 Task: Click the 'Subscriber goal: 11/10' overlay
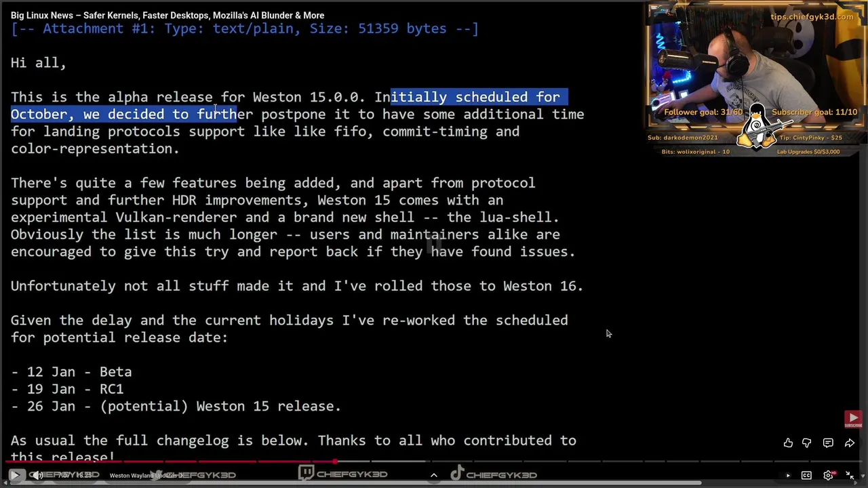point(814,112)
